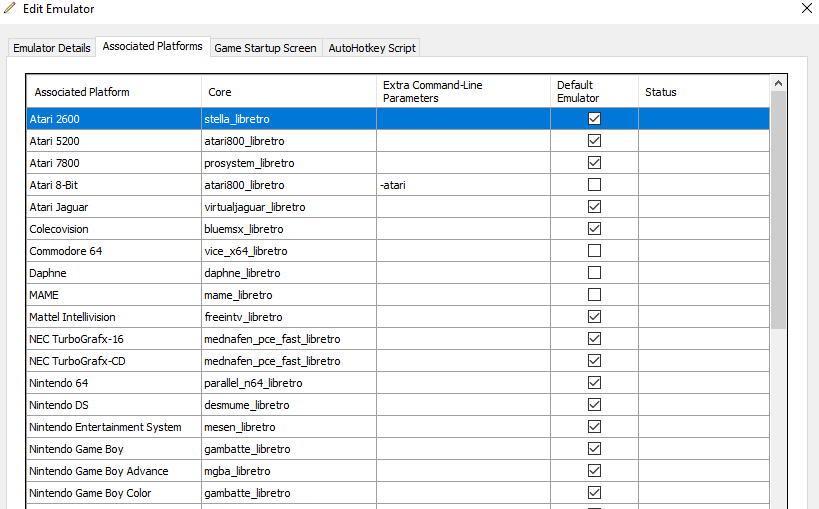The height and width of the screenshot is (509, 819).
Task: Check default emulator for Daphne
Action: tap(594, 272)
